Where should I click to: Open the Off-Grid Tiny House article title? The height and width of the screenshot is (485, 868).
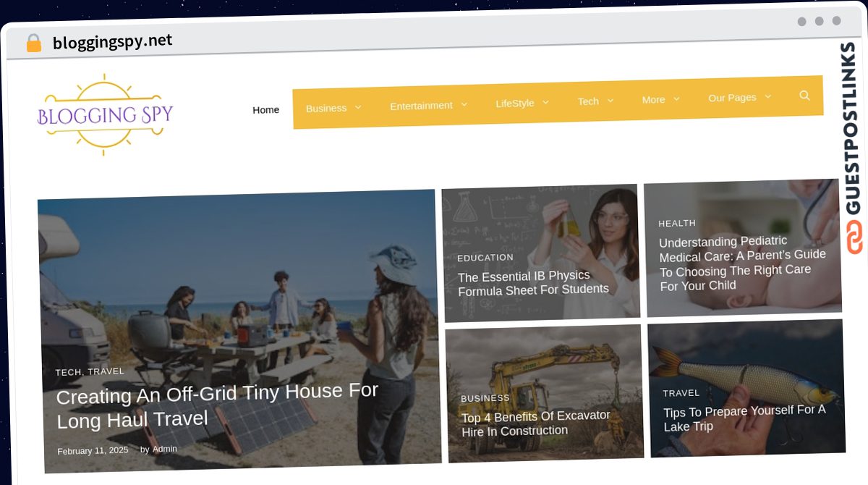coord(217,405)
